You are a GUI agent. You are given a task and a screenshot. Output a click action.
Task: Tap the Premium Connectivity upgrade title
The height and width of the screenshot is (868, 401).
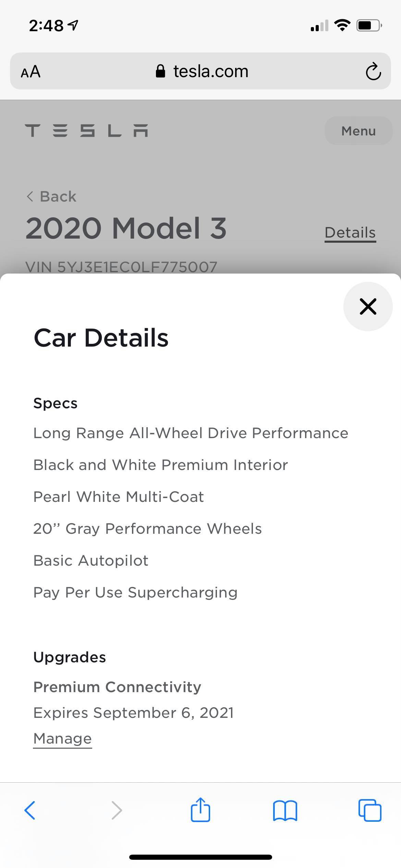click(117, 687)
